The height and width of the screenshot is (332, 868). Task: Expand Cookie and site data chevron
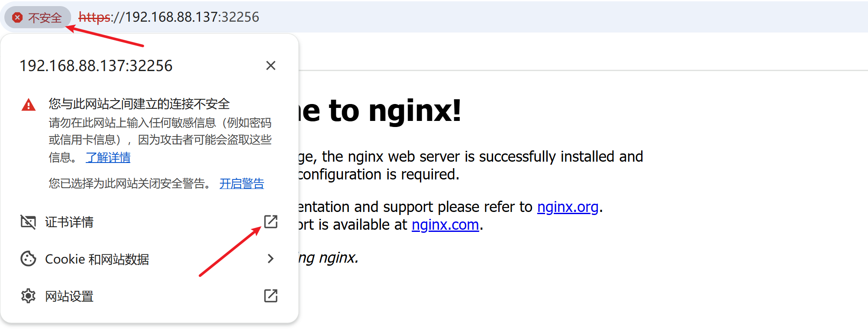click(x=271, y=259)
